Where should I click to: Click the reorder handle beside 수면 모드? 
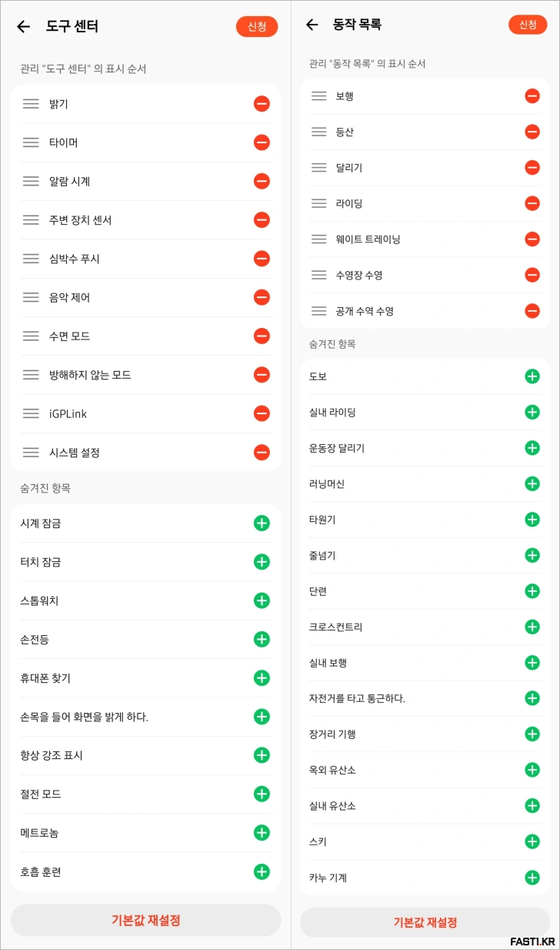pyautogui.click(x=31, y=336)
